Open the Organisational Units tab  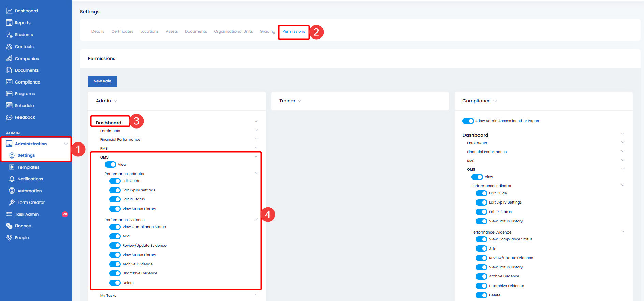233,31
